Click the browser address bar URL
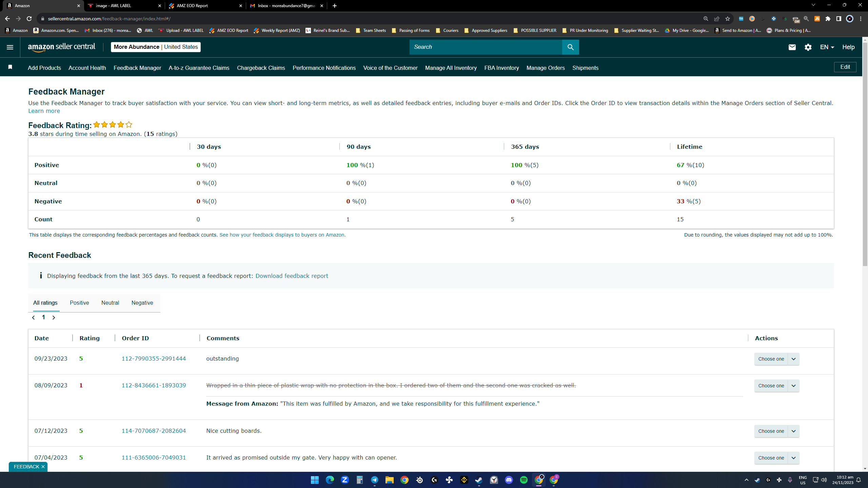868x488 pixels. tap(109, 19)
